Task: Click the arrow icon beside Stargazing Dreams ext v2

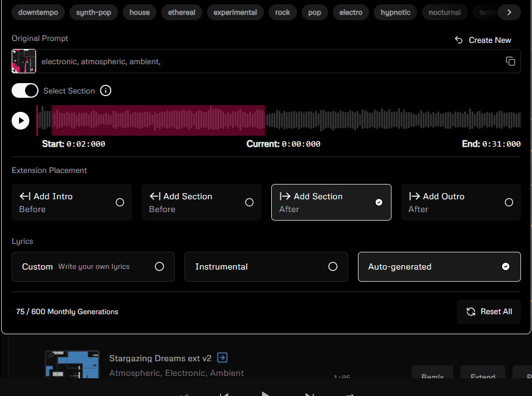Action: point(223,358)
